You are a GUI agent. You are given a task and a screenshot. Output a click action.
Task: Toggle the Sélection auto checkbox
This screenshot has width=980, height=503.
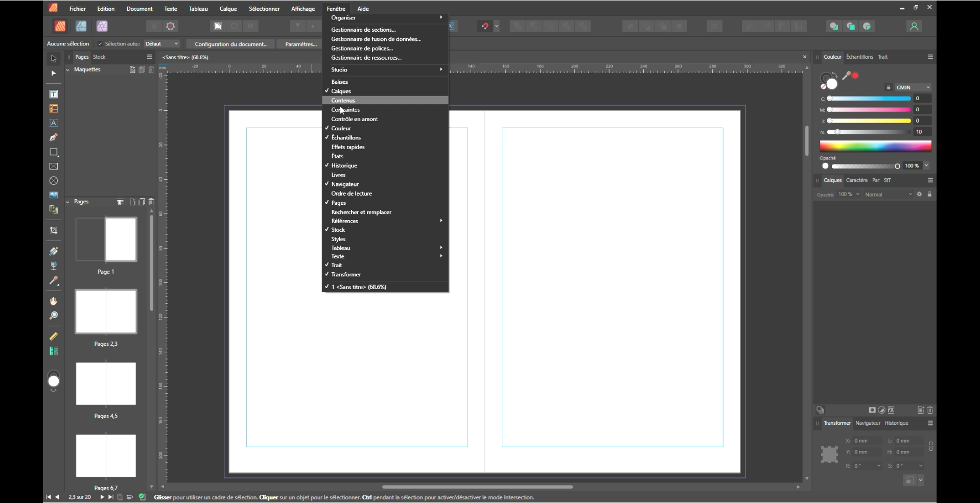(x=100, y=44)
